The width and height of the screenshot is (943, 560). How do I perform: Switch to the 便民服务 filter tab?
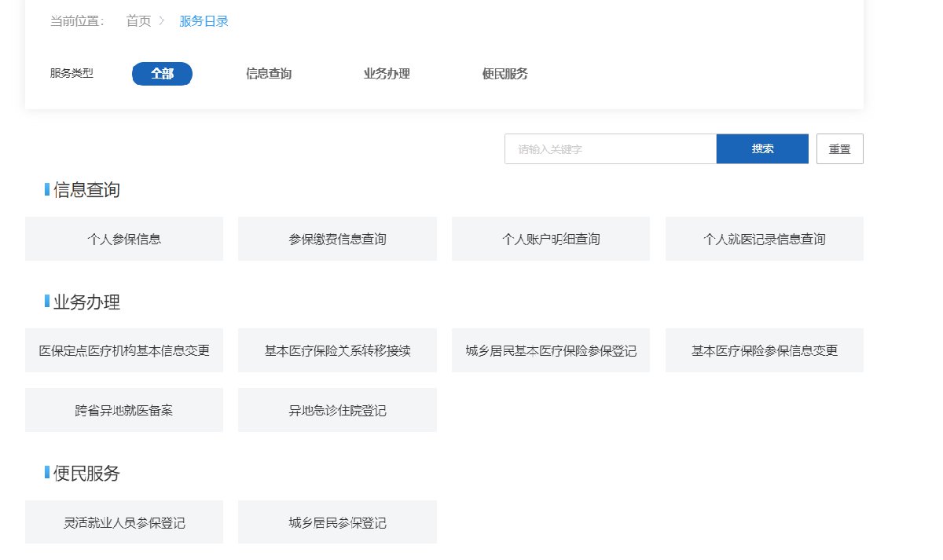tap(505, 74)
